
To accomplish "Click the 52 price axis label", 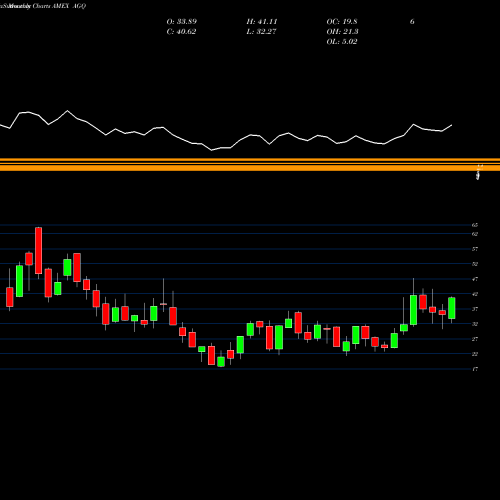I will [475, 264].
